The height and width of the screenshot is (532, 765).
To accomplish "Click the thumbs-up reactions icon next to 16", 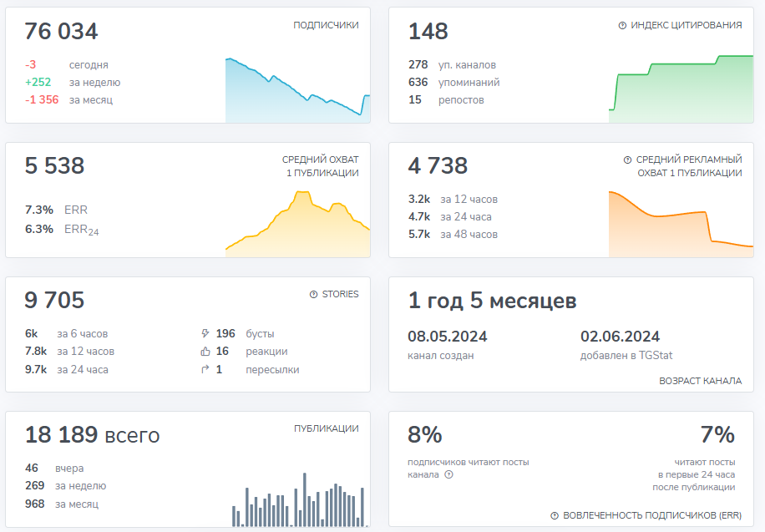I will (x=205, y=352).
